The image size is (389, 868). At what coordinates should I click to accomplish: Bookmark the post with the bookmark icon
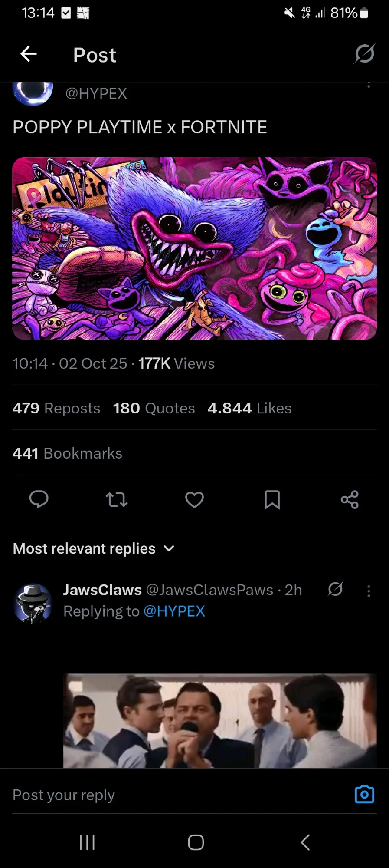coord(272,499)
